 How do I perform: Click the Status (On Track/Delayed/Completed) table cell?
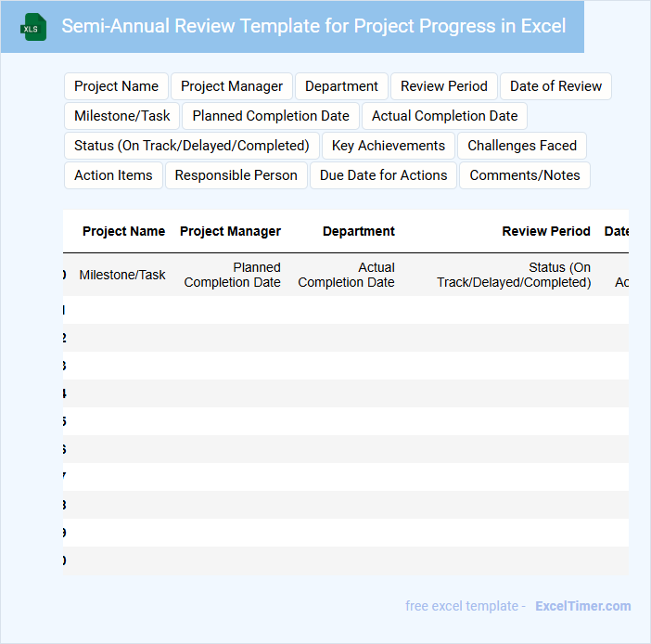[514, 275]
